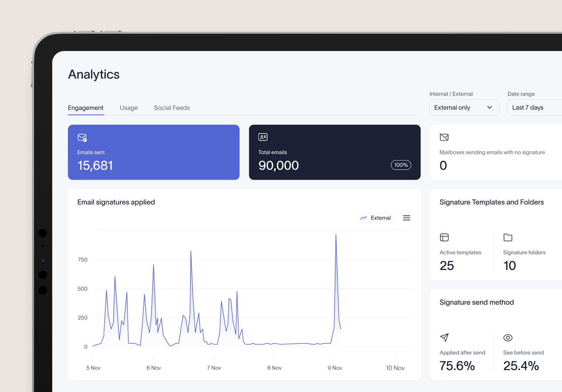Switch to the Usage tab
562x392 pixels.
tap(129, 108)
